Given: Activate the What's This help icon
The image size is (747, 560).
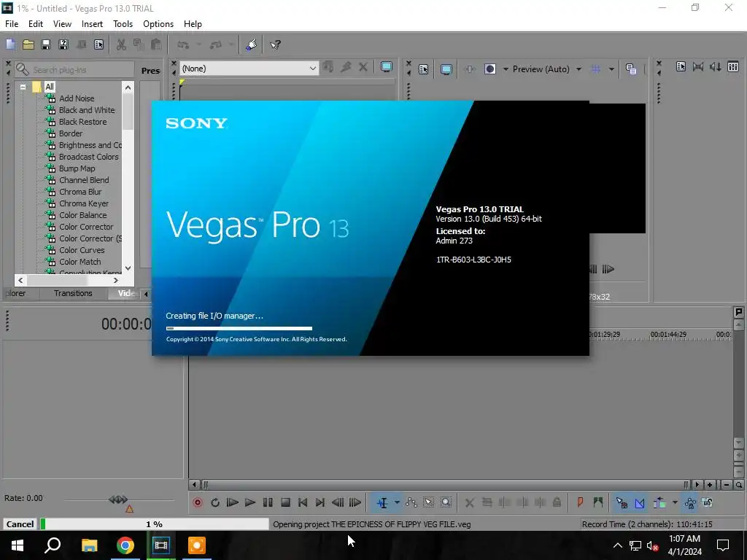Looking at the screenshot, I should [275, 44].
